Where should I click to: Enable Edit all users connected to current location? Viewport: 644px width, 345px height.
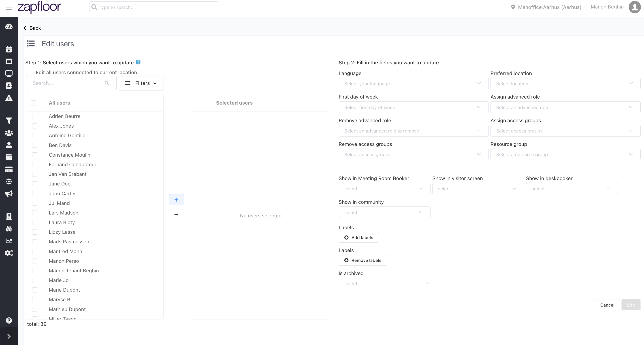tap(30, 72)
